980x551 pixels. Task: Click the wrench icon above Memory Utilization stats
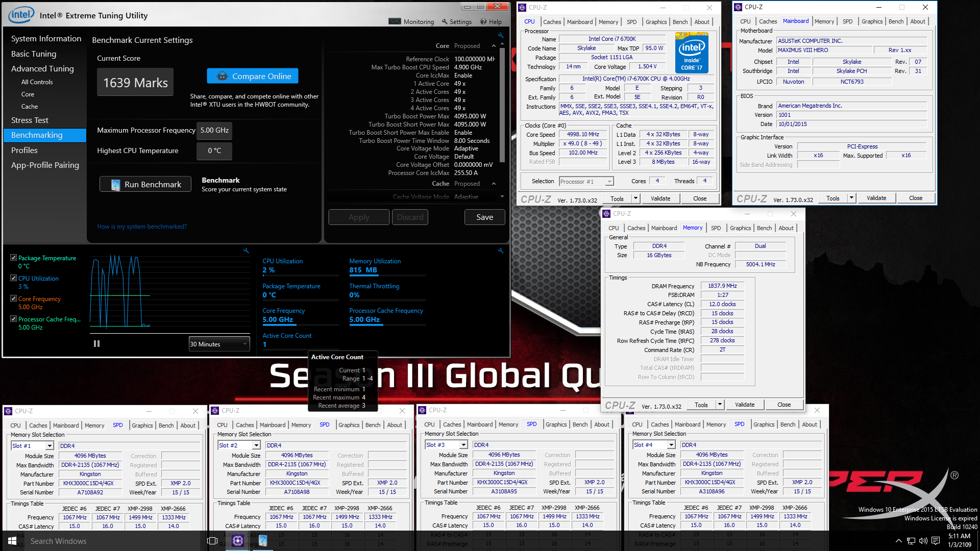coord(501,251)
